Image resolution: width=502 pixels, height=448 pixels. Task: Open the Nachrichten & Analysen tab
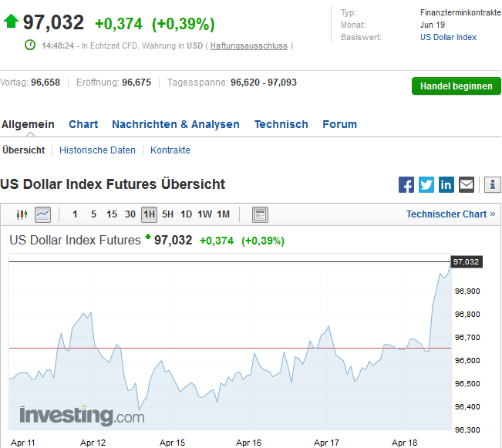coord(175,124)
